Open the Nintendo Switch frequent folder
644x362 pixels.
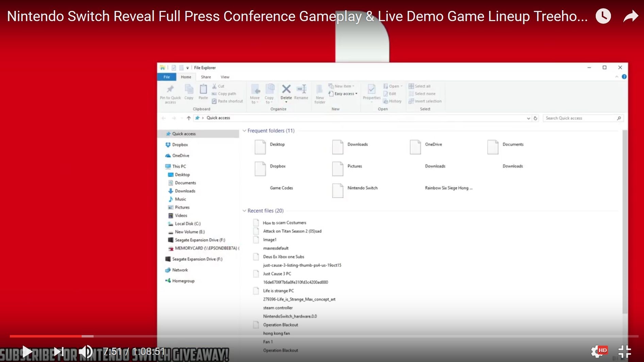click(x=355, y=190)
